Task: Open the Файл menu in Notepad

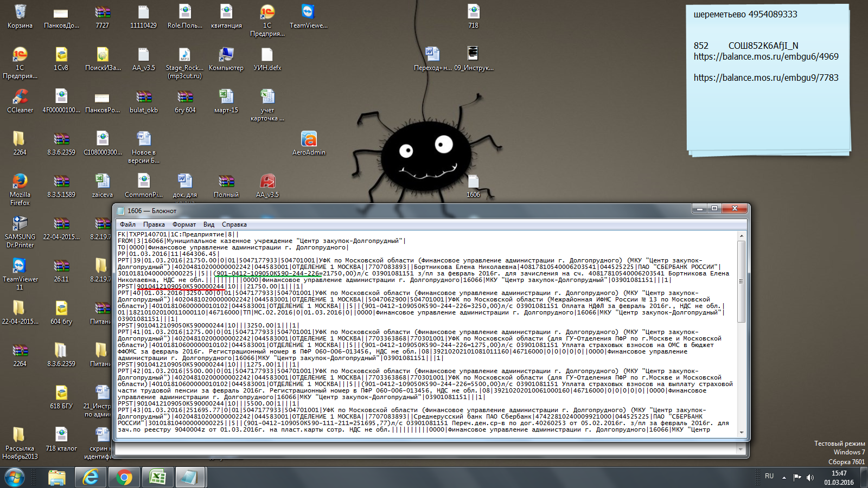Action: tap(128, 224)
